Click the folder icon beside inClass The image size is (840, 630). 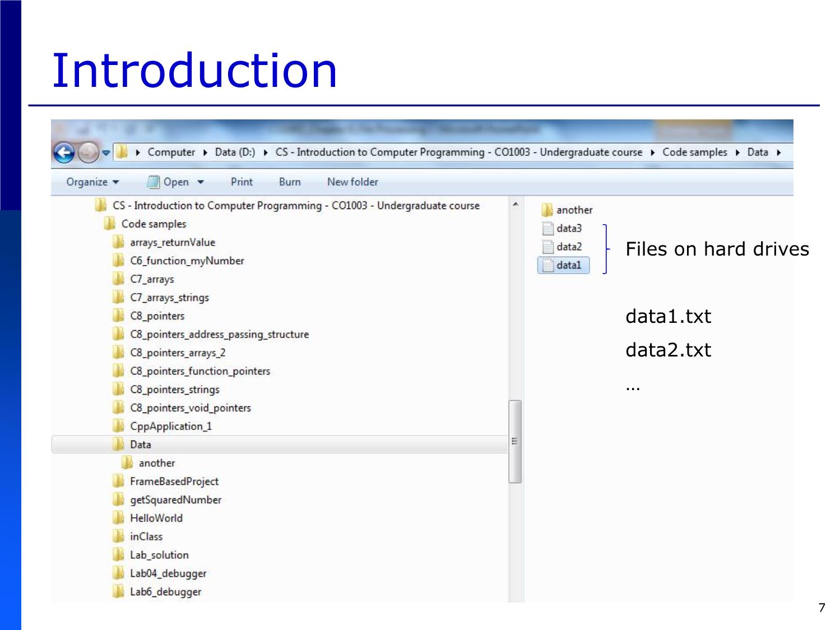click(x=118, y=536)
